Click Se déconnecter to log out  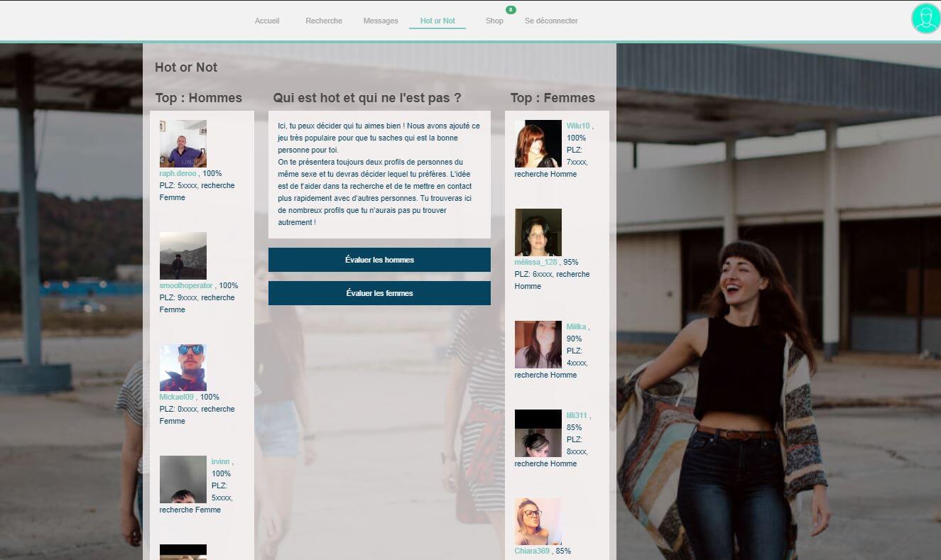tap(551, 21)
